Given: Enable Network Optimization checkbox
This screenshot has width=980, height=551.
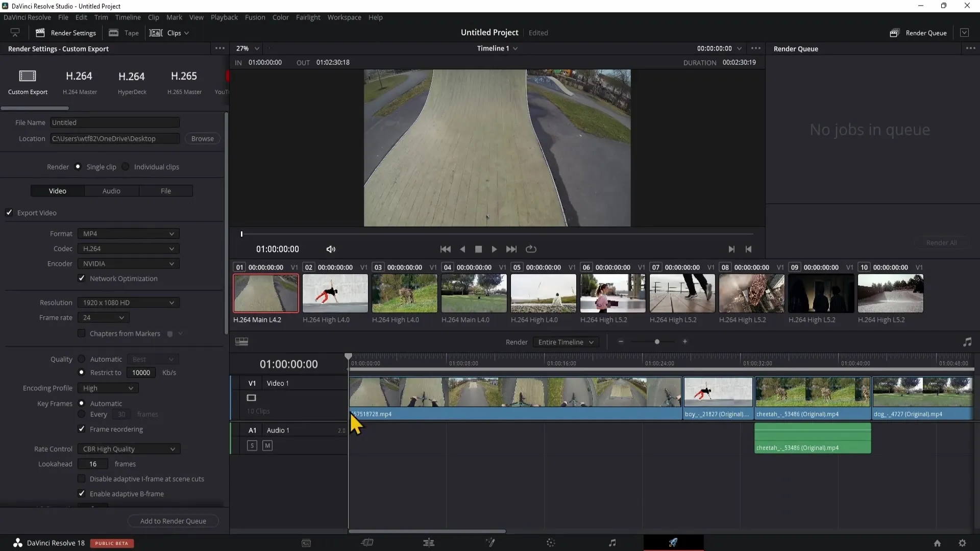Looking at the screenshot, I should tap(82, 278).
